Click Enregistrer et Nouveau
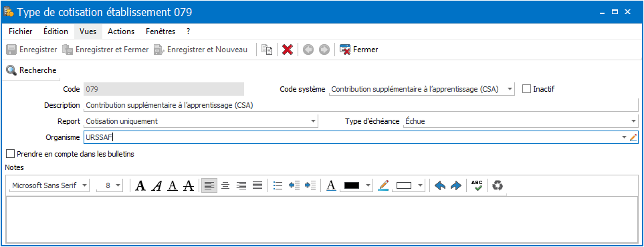 pyautogui.click(x=201, y=50)
